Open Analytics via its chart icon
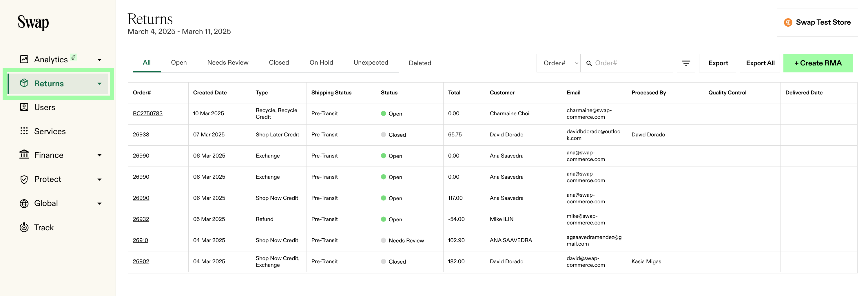 click(x=24, y=59)
